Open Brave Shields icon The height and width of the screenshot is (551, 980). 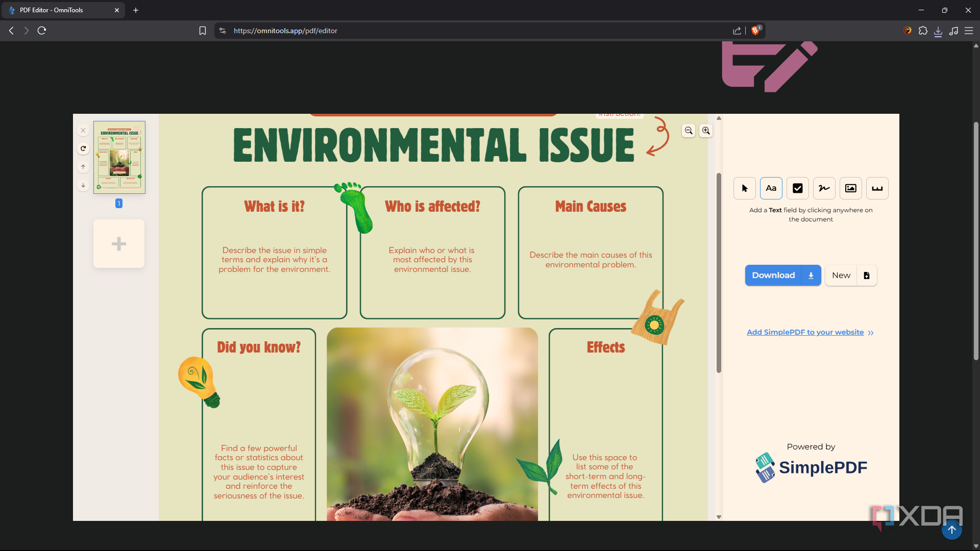(x=756, y=31)
